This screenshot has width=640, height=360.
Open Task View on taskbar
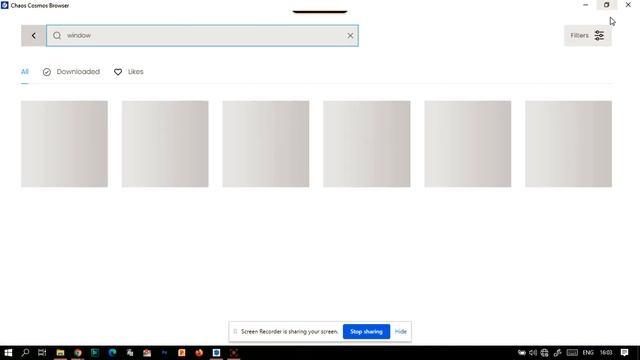pyautogui.click(x=42, y=353)
